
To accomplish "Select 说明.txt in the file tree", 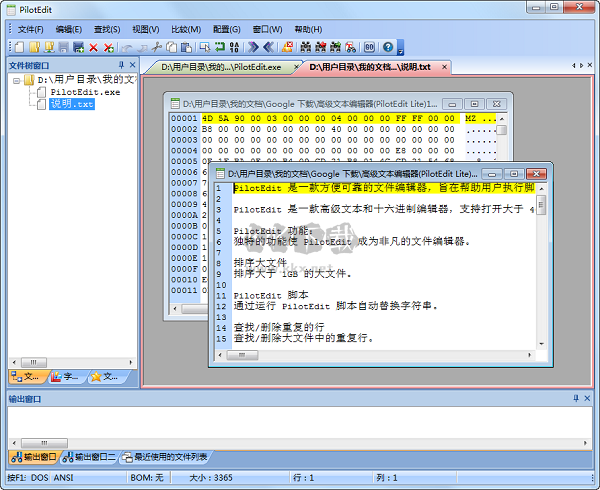I will 72,104.
